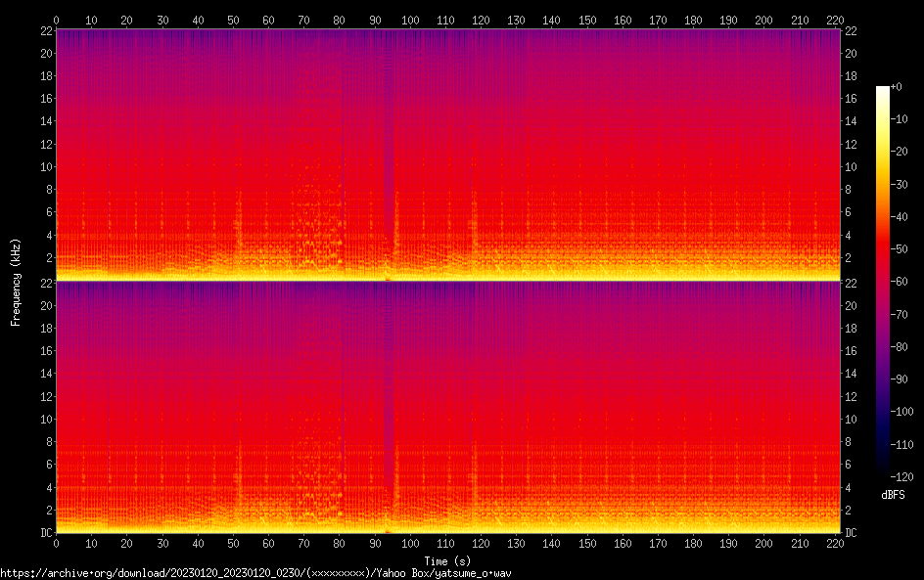Click the 150 tick on the top time axis
924x580 pixels.
coord(587,20)
